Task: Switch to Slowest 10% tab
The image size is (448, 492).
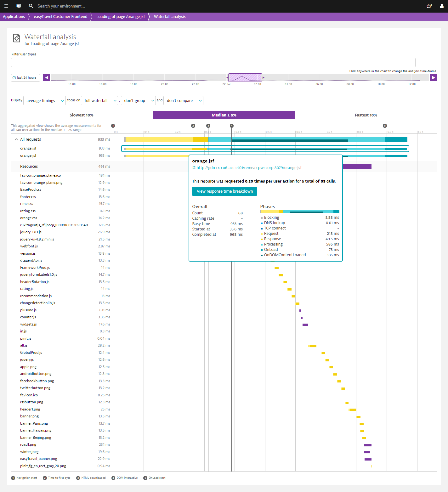Action: [x=82, y=115]
